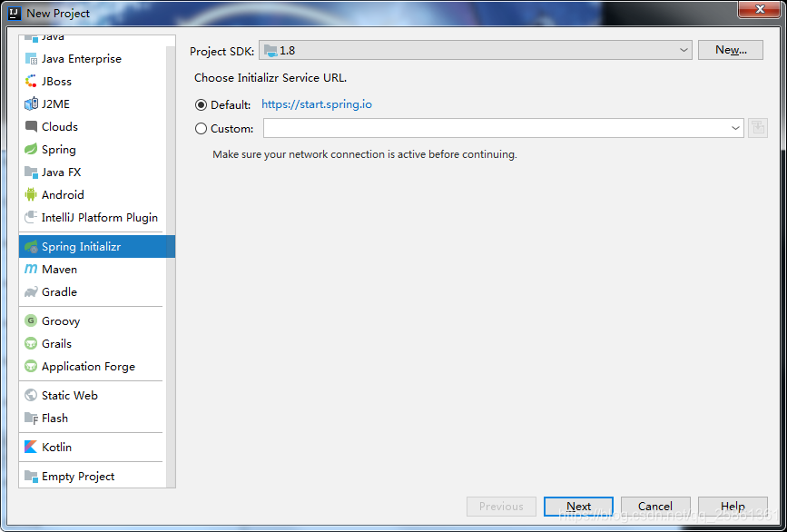
Task: Open Help for the wizard
Action: [x=733, y=507]
